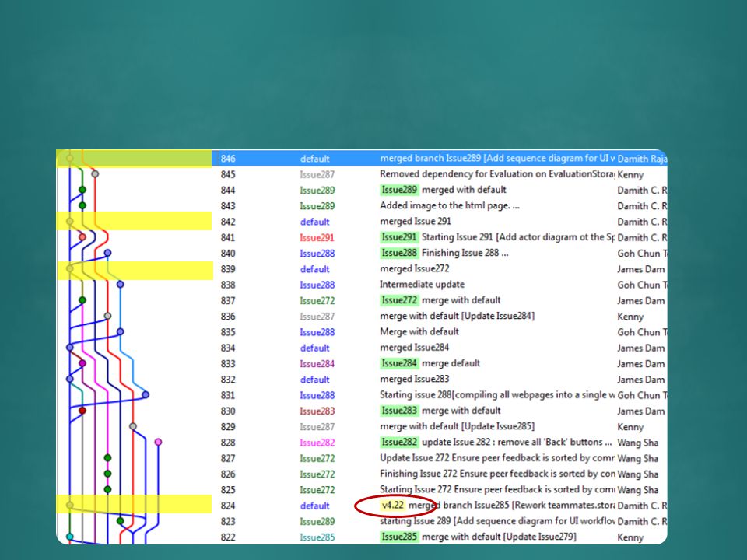The height and width of the screenshot is (560, 747).
Task: Click the blue graph node for revision 831
Action: [x=146, y=395]
